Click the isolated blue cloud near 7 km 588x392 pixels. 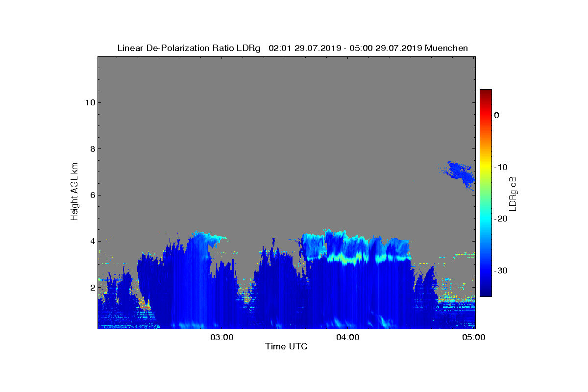pos(460,173)
